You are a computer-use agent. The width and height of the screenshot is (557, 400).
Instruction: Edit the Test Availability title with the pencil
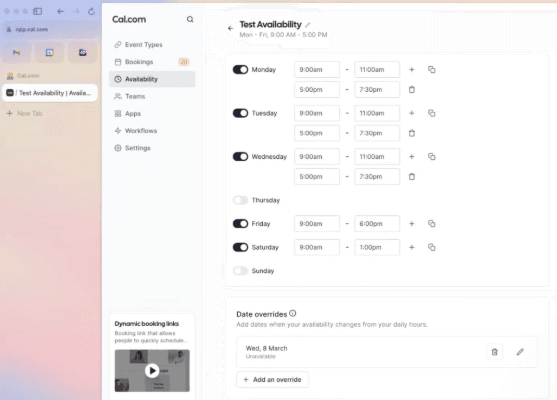pos(308,25)
